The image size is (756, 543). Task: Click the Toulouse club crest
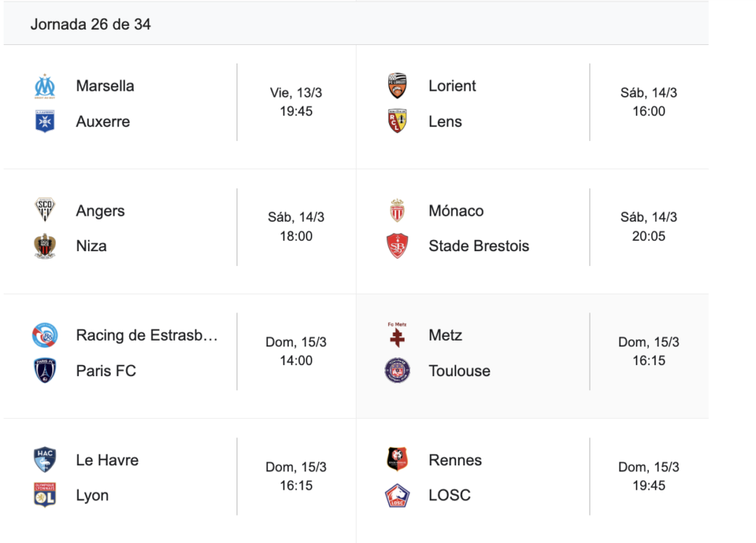coord(398,371)
